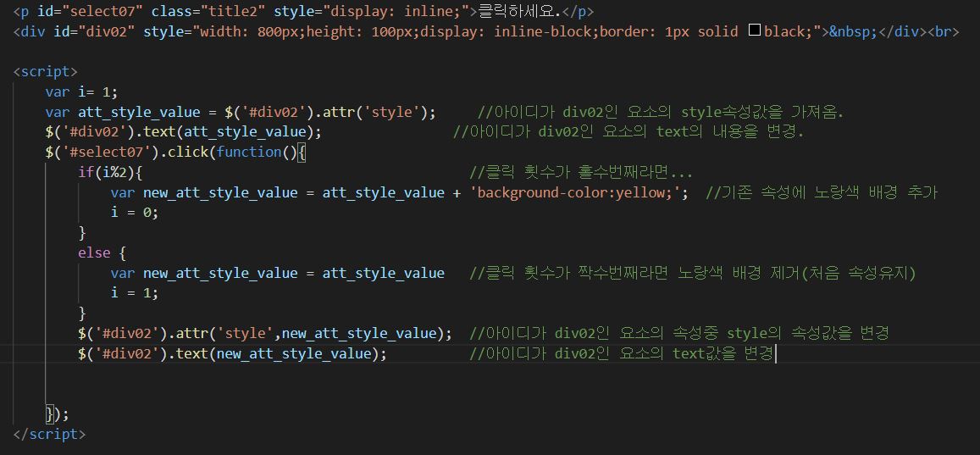Click the "i = 1;" assignment in else block

(135, 293)
